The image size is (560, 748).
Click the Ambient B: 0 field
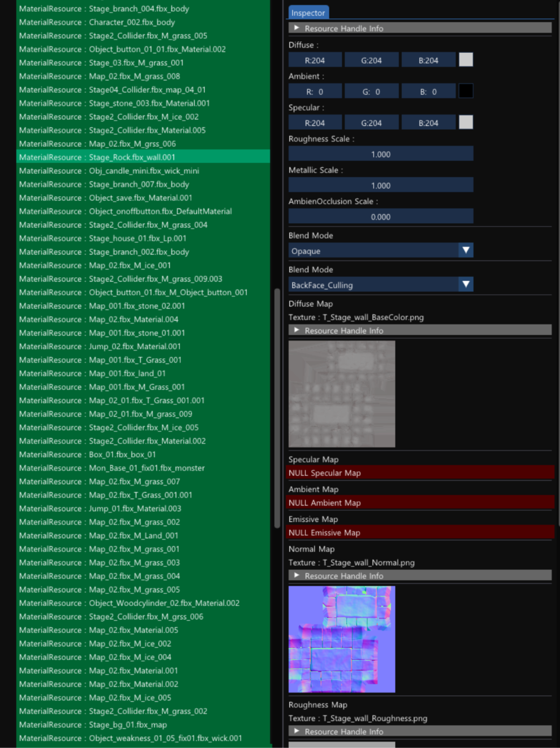coord(428,91)
